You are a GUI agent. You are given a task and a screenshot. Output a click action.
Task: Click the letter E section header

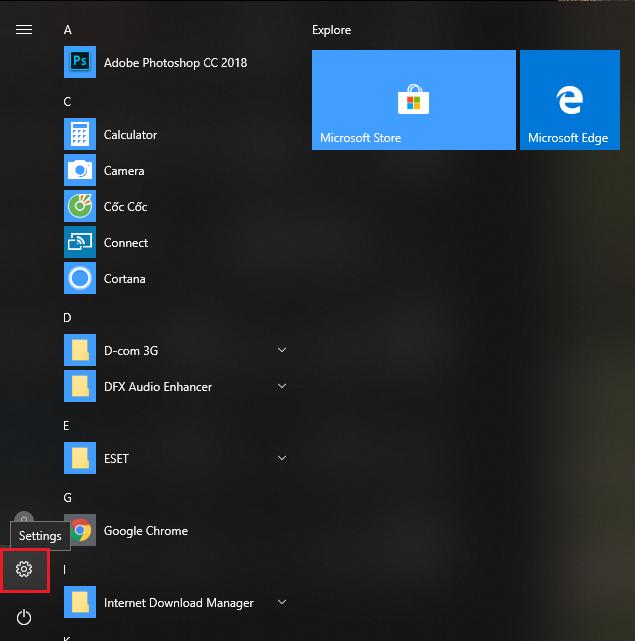tap(66, 426)
